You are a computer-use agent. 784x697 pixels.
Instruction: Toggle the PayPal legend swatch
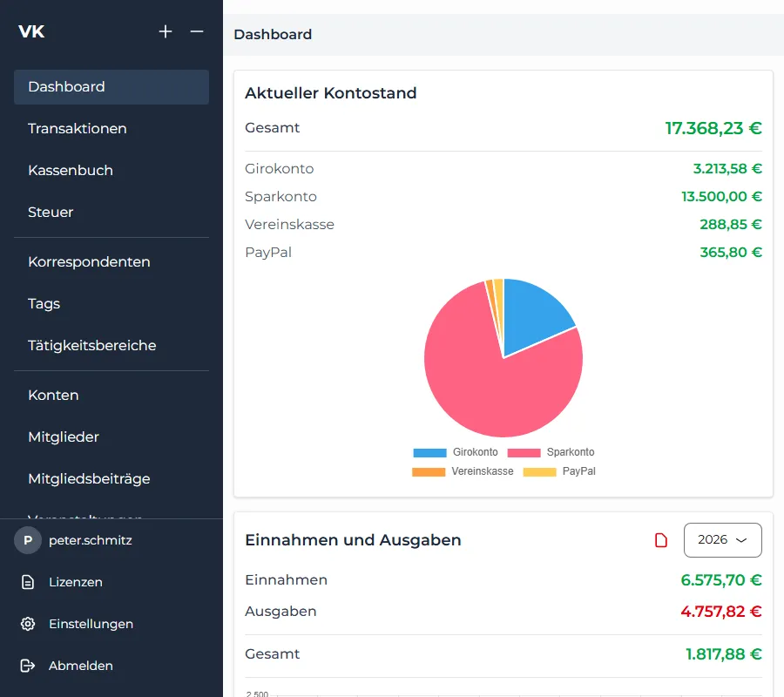pyautogui.click(x=539, y=471)
